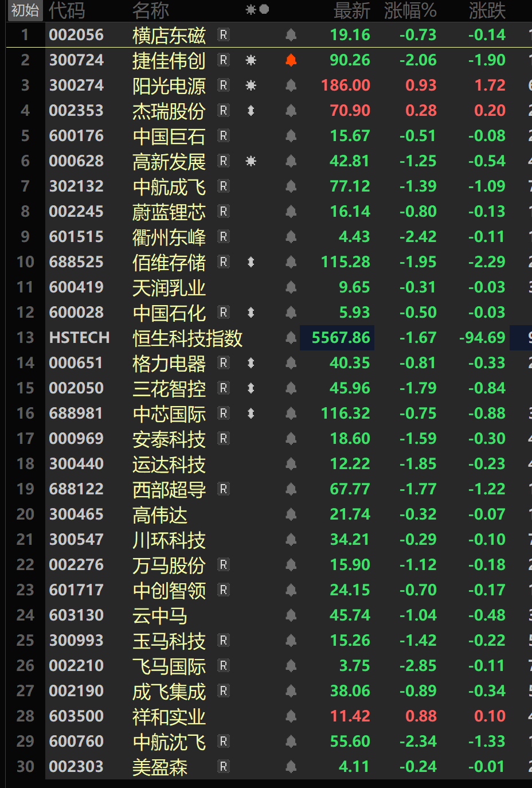Click the alert bell for 恒生科技指数
This screenshot has width=532, height=788.
pos(291,338)
